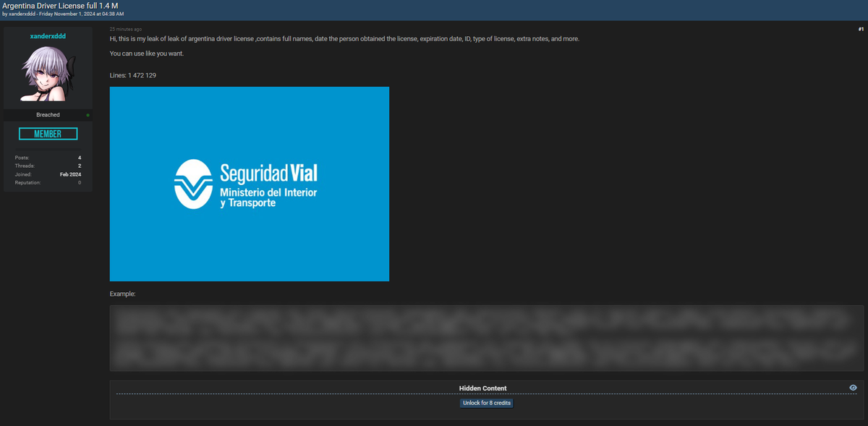Image resolution: width=868 pixels, height=426 pixels.
Task: Click the Lines: 1 472 129 text
Action: click(x=132, y=74)
